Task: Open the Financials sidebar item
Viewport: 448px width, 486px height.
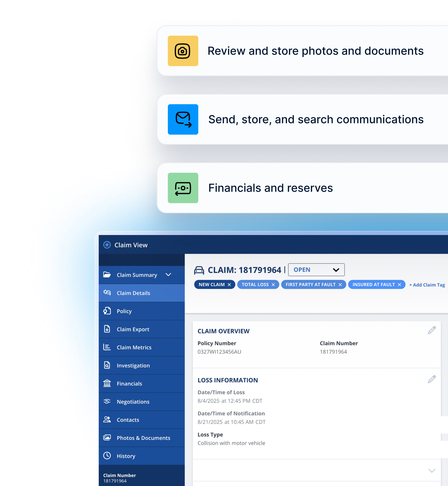Action: click(129, 383)
